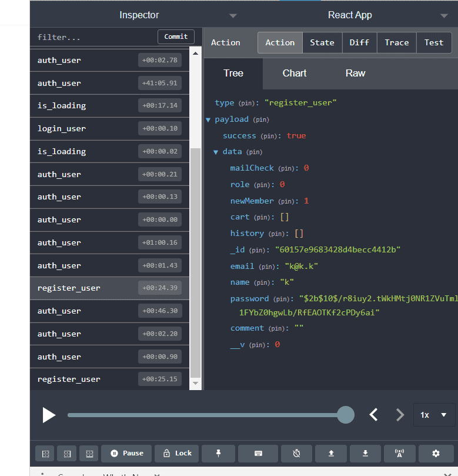This screenshot has height=476, width=458.
Task: Collapse the payload tree node
Action: [208, 120]
